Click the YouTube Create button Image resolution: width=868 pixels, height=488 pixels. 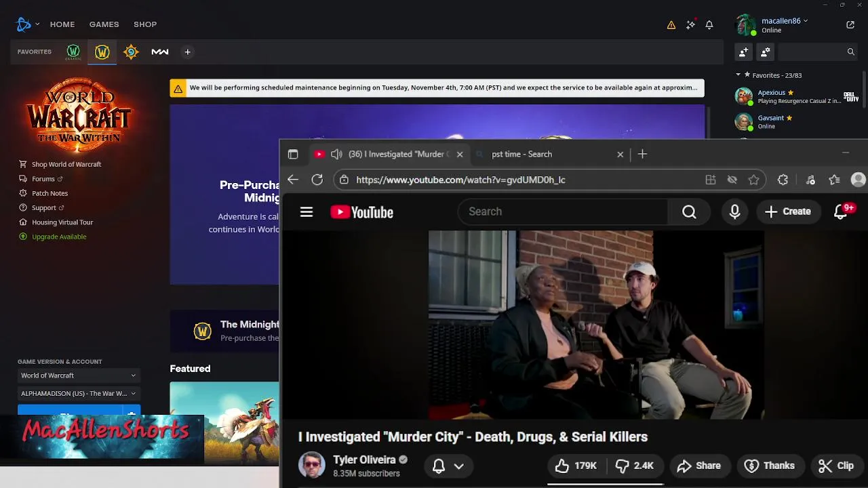pyautogui.click(x=788, y=212)
